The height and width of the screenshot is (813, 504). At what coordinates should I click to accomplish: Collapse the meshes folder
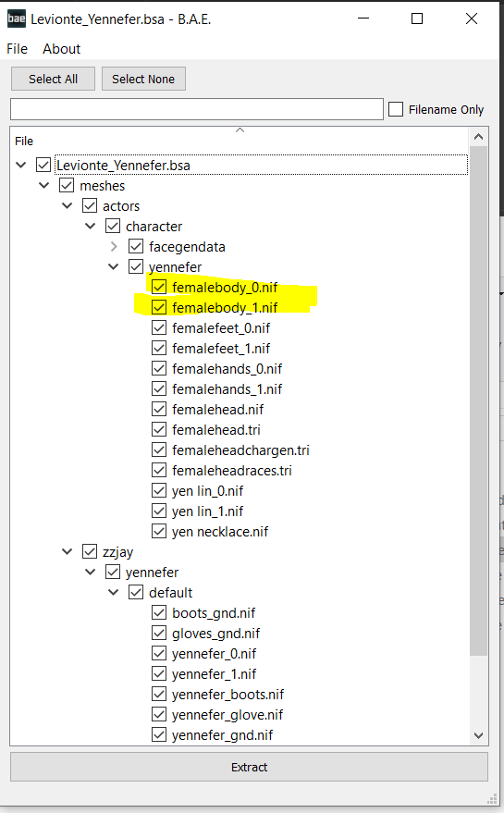point(44,185)
